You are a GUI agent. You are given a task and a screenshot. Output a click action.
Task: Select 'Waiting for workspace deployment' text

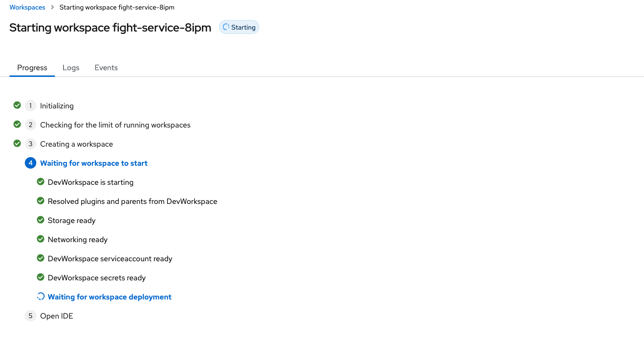(109, 297)
